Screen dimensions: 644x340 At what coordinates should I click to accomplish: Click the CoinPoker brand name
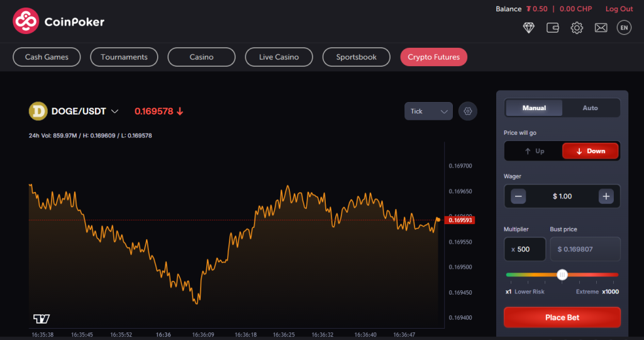pos(74,22)
